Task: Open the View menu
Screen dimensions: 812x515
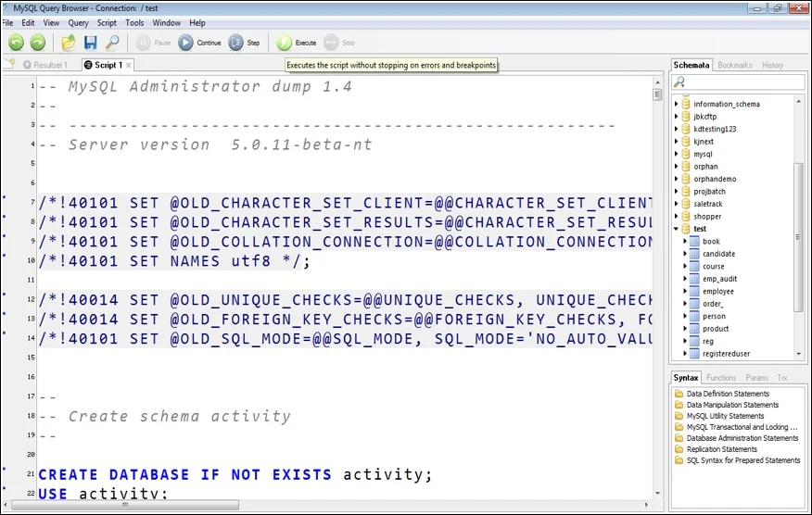Action: coord(51,23)
